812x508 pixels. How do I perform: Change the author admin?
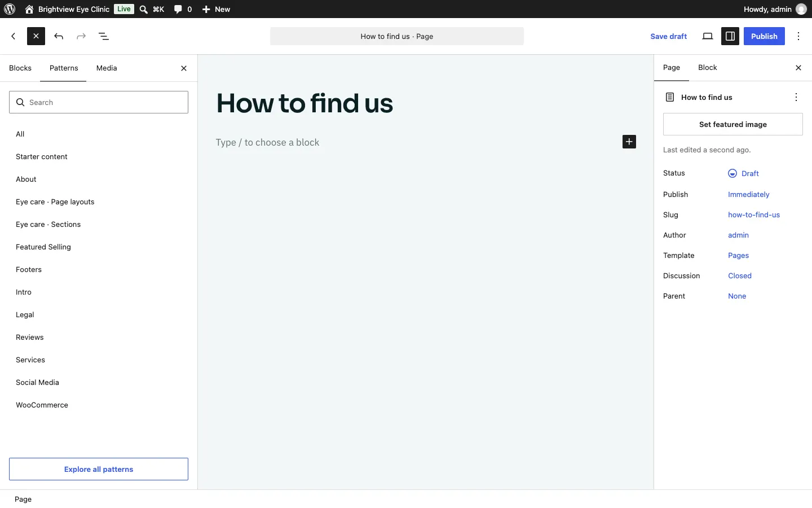739,235
